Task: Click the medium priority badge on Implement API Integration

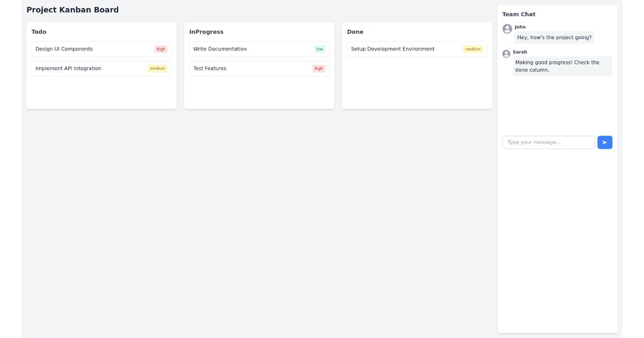Action: (157, 68)
